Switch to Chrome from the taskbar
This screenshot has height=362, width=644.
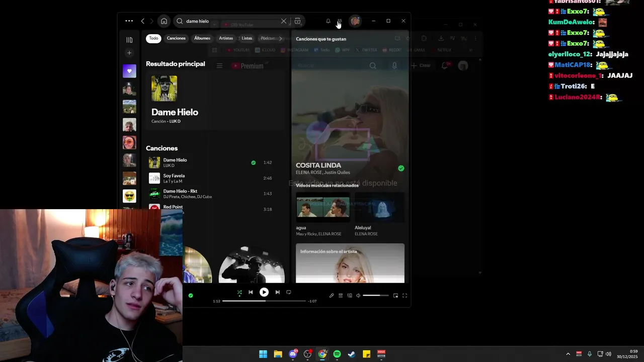(323, 354)
